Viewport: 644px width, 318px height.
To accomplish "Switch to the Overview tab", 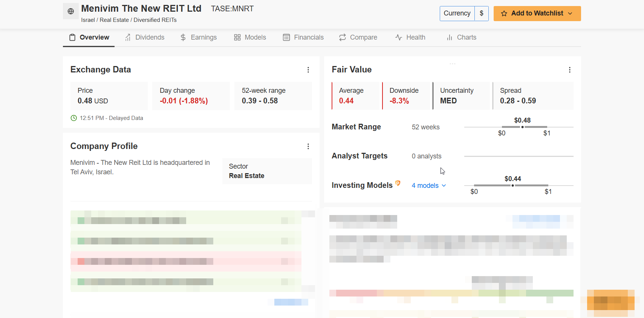I will (x=89, y=37).
